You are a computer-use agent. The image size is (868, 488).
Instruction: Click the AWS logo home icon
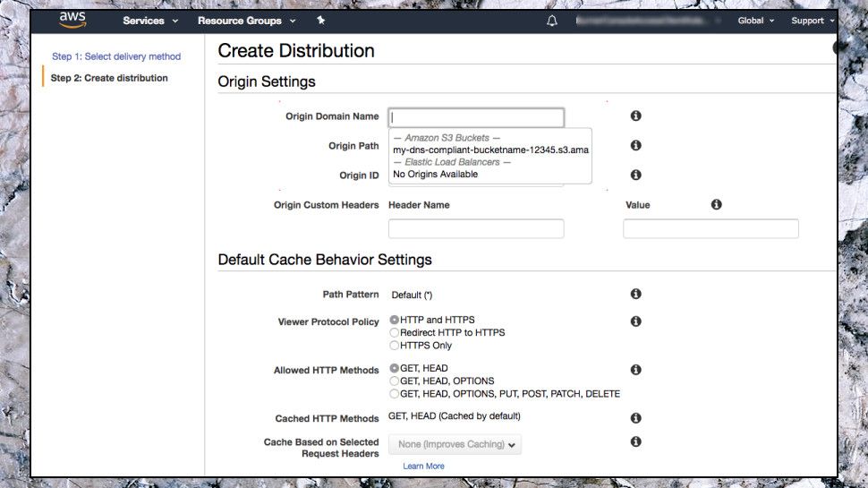point(72,21)
